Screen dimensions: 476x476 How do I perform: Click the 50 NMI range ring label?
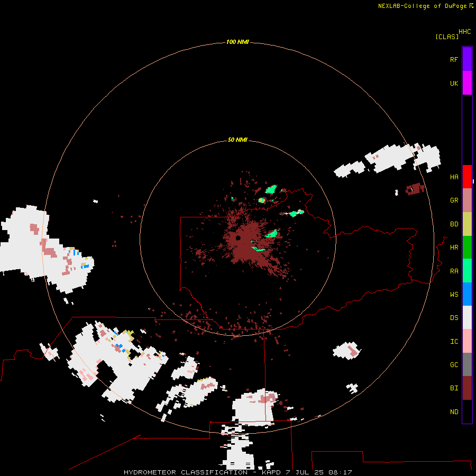(237, 140)
